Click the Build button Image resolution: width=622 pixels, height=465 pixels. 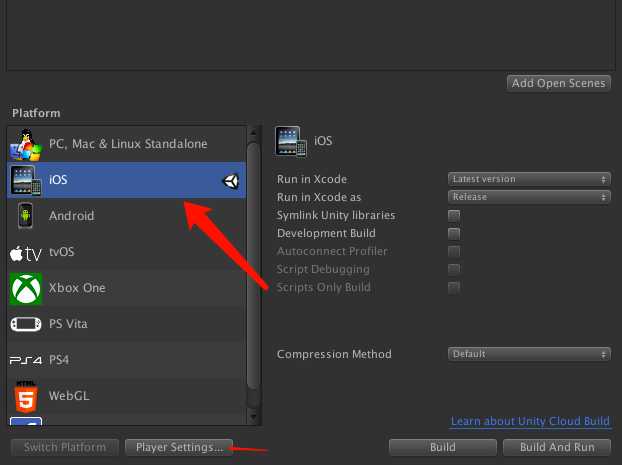(x=443, y=448)
